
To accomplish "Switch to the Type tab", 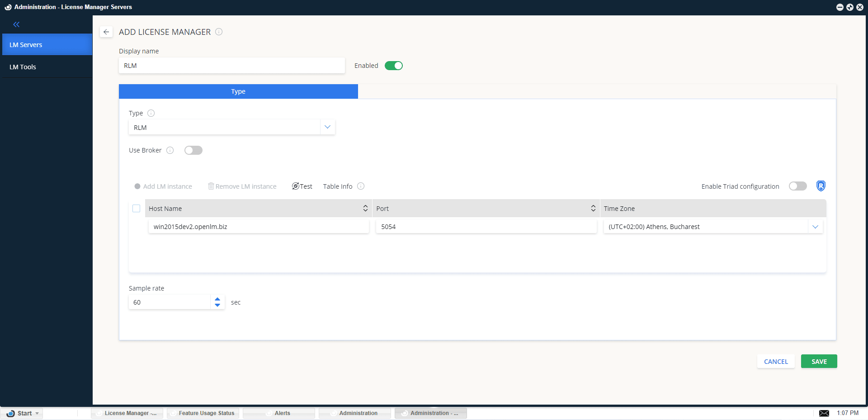I will (238, 91).
